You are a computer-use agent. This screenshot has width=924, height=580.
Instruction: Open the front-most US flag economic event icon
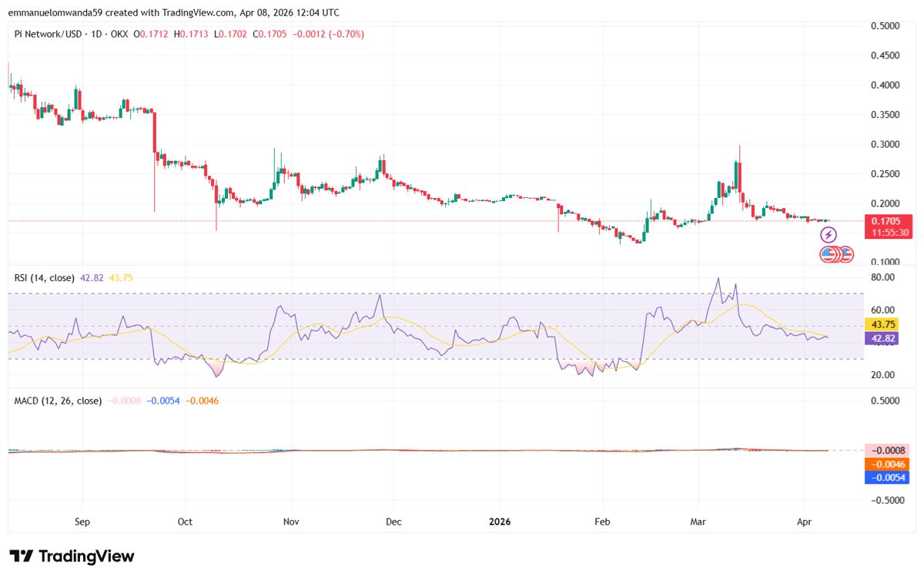click(x=829, y=253)
